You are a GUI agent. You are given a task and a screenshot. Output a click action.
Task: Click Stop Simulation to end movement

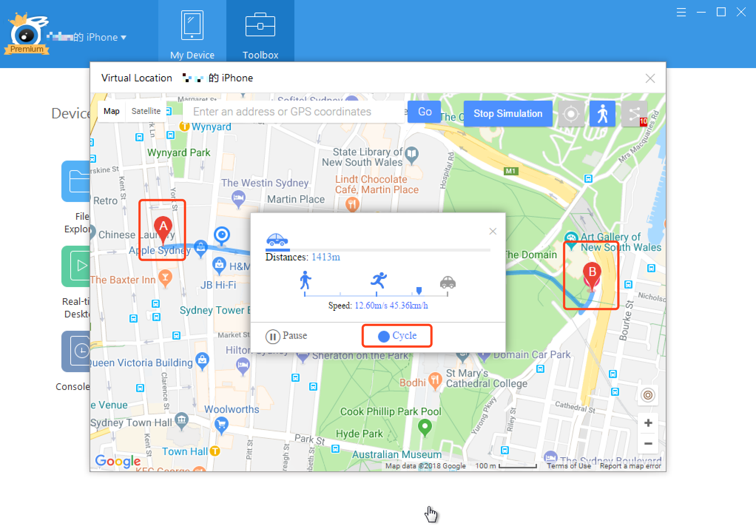pos(509,113)
